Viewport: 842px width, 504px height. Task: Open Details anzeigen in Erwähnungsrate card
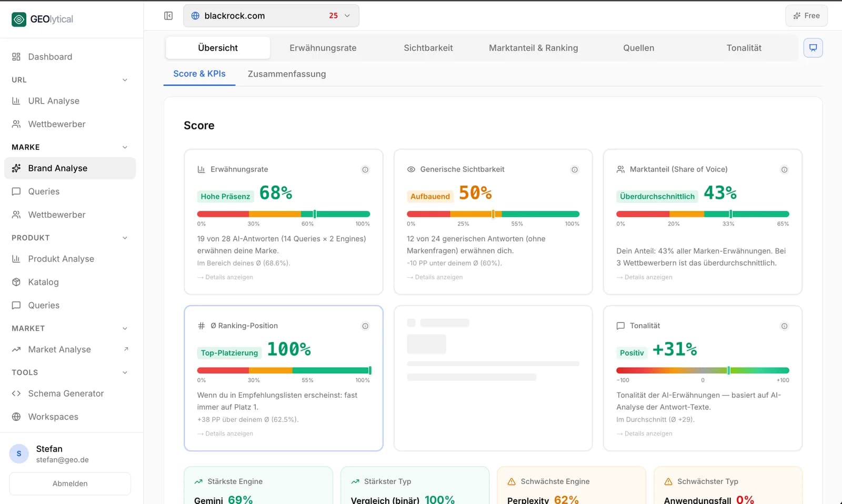pyautogui.click(x=225, y=277)
